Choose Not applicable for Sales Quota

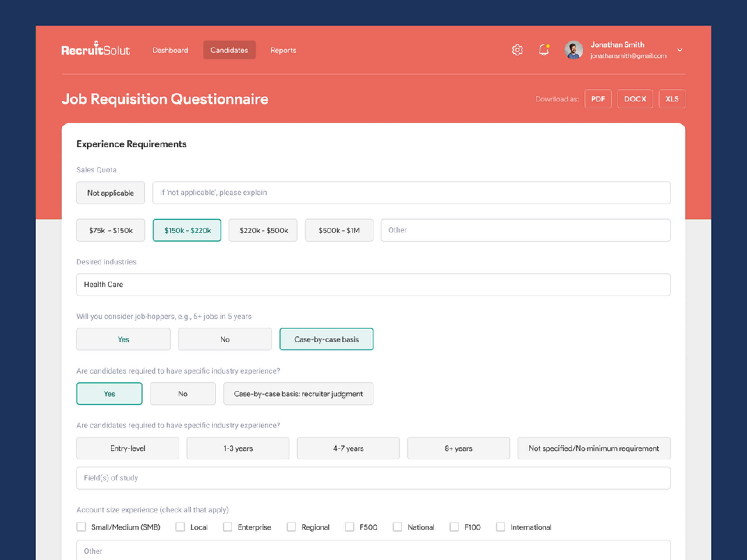coord(111,193)
